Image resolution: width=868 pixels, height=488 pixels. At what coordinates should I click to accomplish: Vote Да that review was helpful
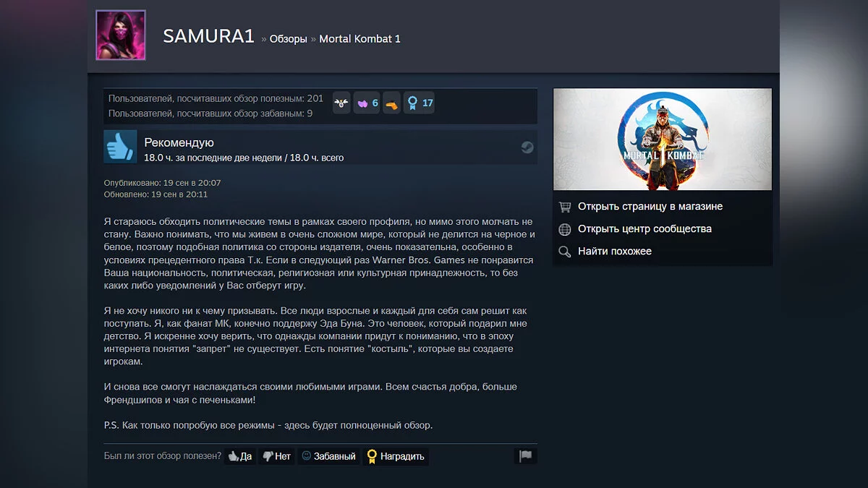[x=240, y=456]
